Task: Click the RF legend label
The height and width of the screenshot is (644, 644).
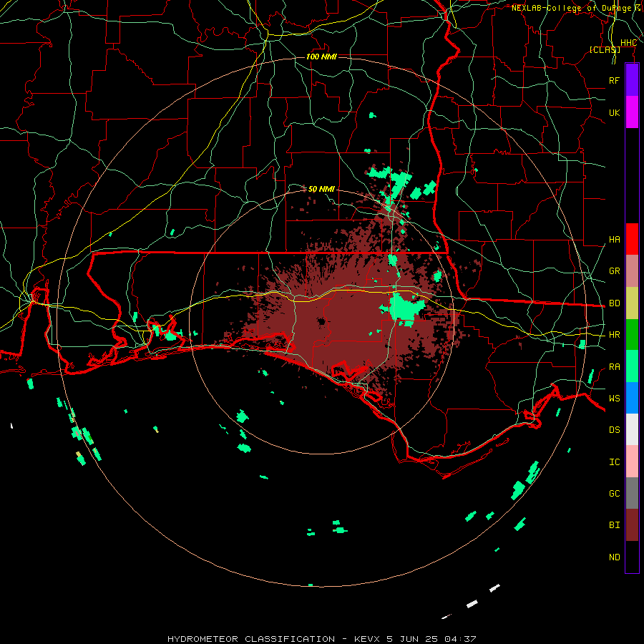Action: [x=614, y=80]
